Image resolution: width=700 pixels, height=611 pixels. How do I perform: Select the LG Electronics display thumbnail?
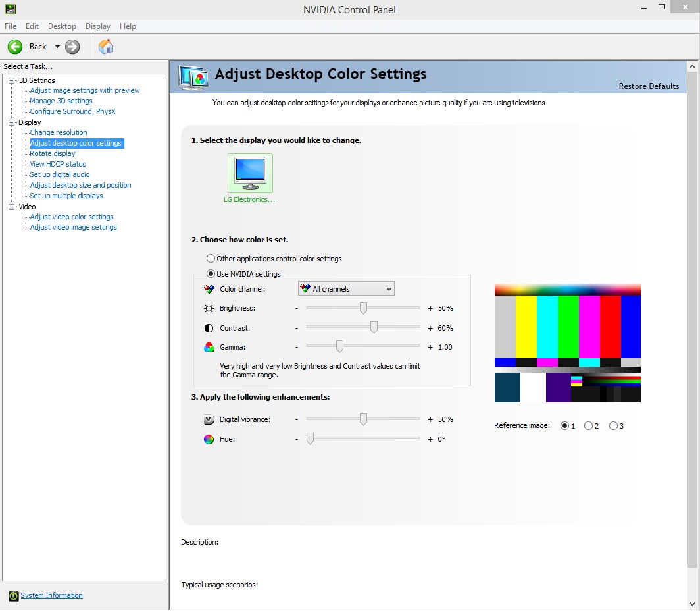click(x=250, y=173)
